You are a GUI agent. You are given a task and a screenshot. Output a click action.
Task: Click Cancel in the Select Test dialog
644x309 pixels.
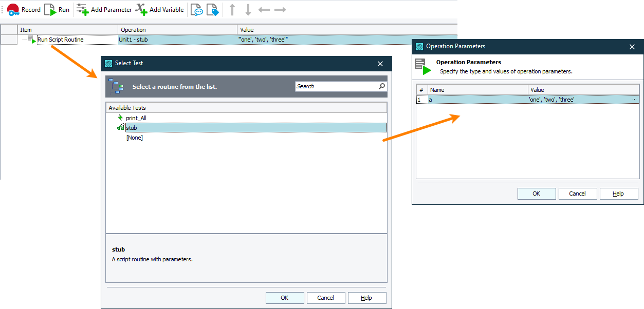326,298
